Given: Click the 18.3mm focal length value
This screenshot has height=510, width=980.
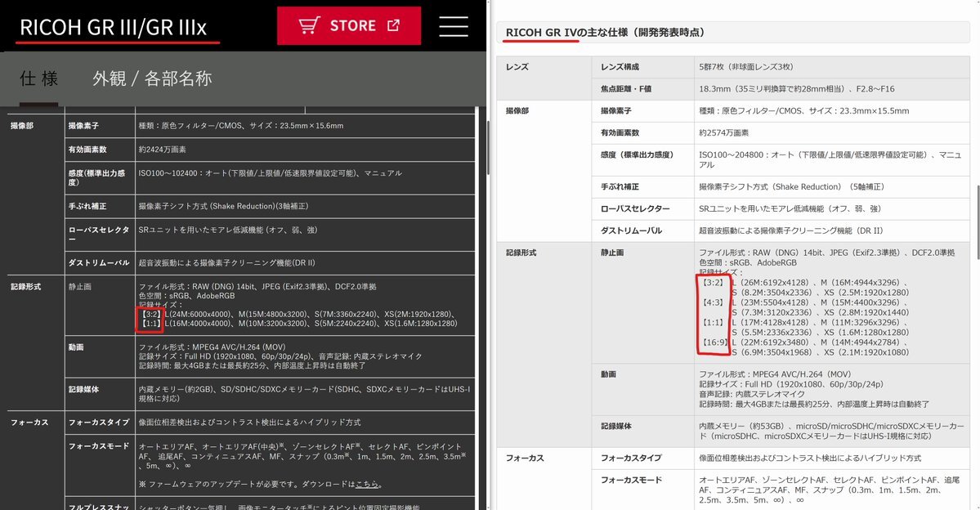Looking at the screenshot, I should pos(796,89).
